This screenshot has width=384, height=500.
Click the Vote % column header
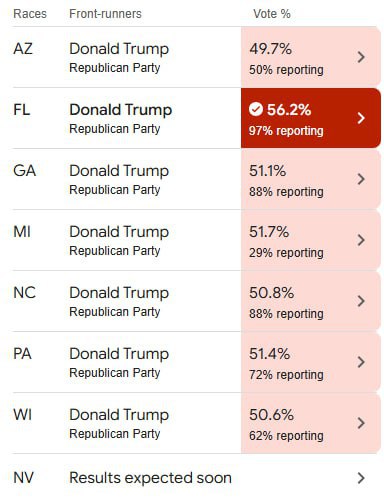pos(272,14)
